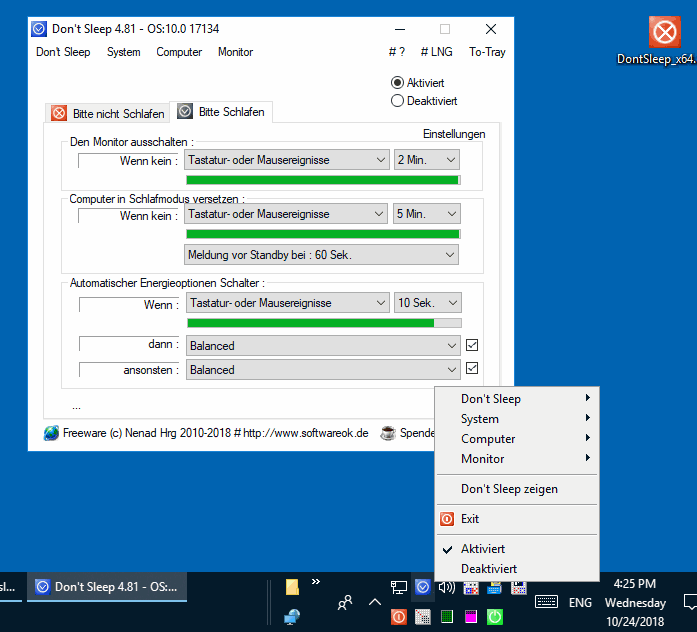Open the # LNG language menu
The height and width of the screenshot is (632, 697).
coord(437,52)
